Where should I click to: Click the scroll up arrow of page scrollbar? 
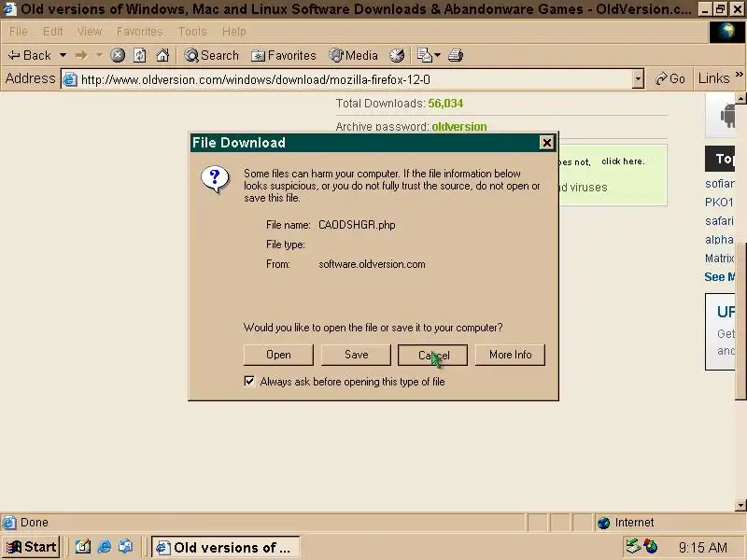pyautogui.click(x=740, y=99)
